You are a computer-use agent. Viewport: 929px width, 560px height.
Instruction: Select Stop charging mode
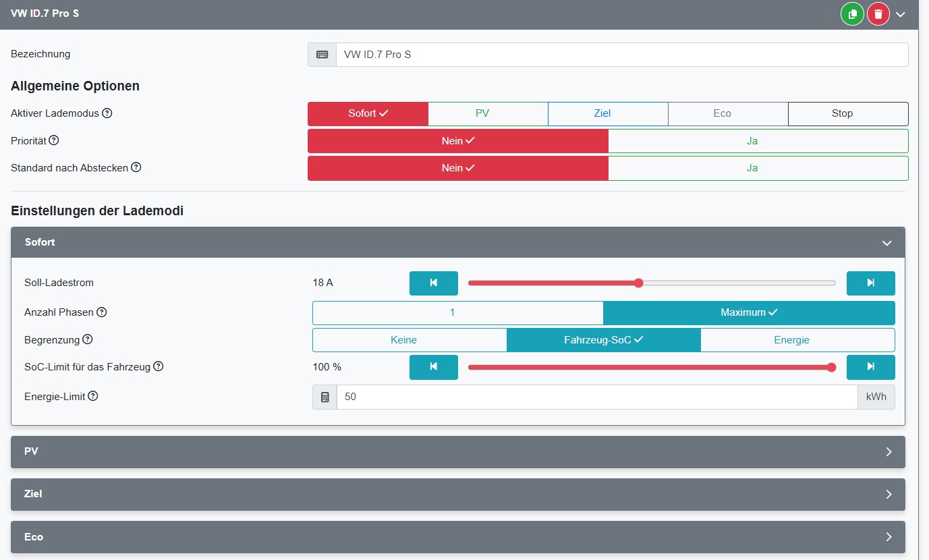tap(848, 113)
